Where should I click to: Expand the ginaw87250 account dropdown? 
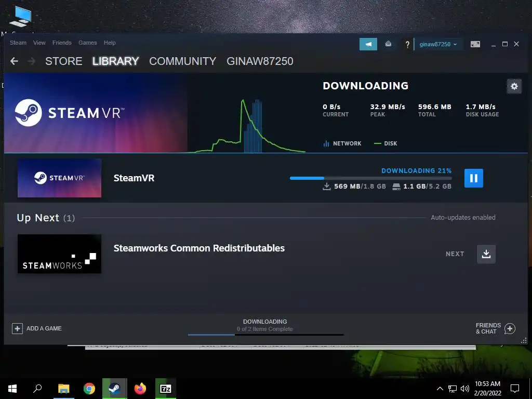point(438,44)
